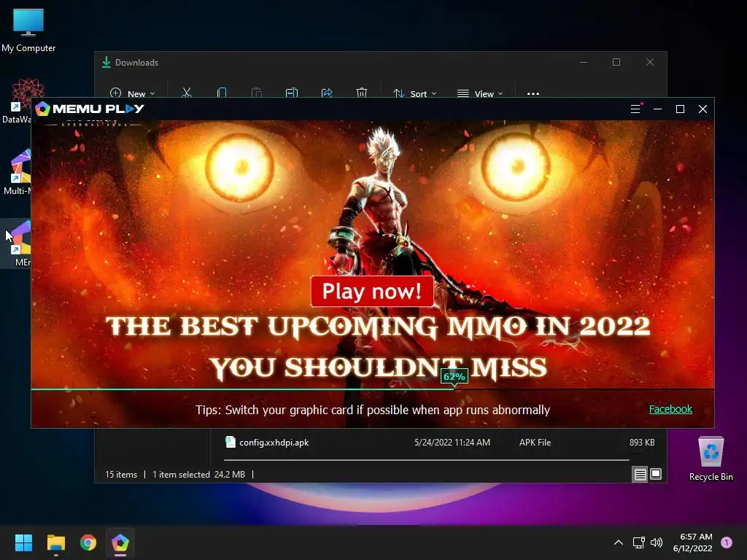This screenshot has height=560, width=747.
Task: Click the Share icon in Downloads toolbar
Action: (x=327, y=93)
